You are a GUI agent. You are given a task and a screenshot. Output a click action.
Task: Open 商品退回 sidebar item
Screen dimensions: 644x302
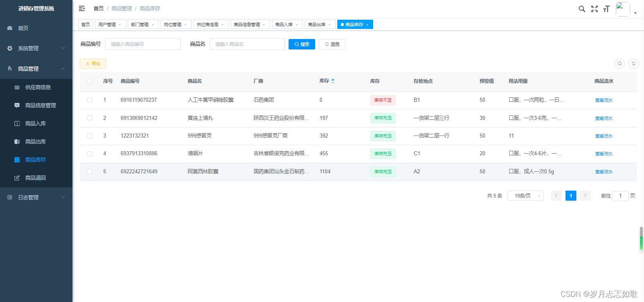[x=36, y=178]
